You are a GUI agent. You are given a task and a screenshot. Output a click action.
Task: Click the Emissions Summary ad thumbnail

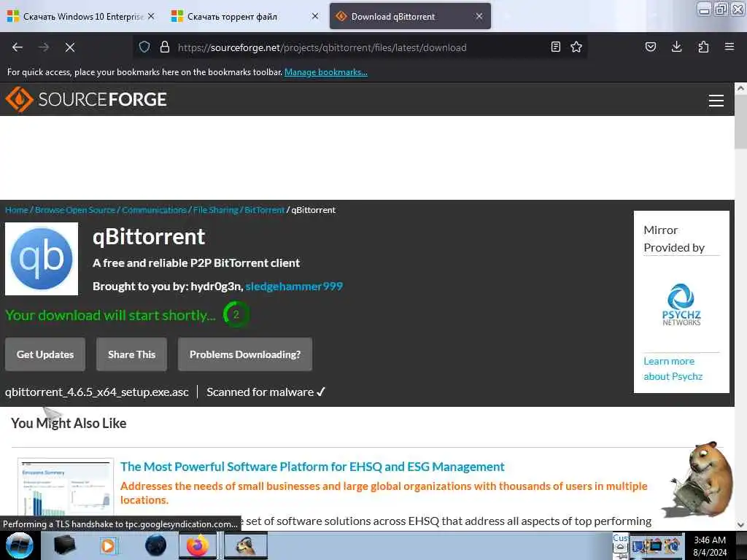66,488
